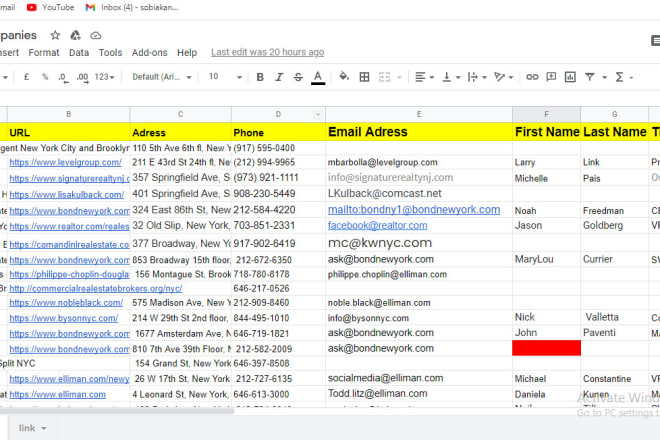Select cell with mc@kwnyc.com

(419, 243)
